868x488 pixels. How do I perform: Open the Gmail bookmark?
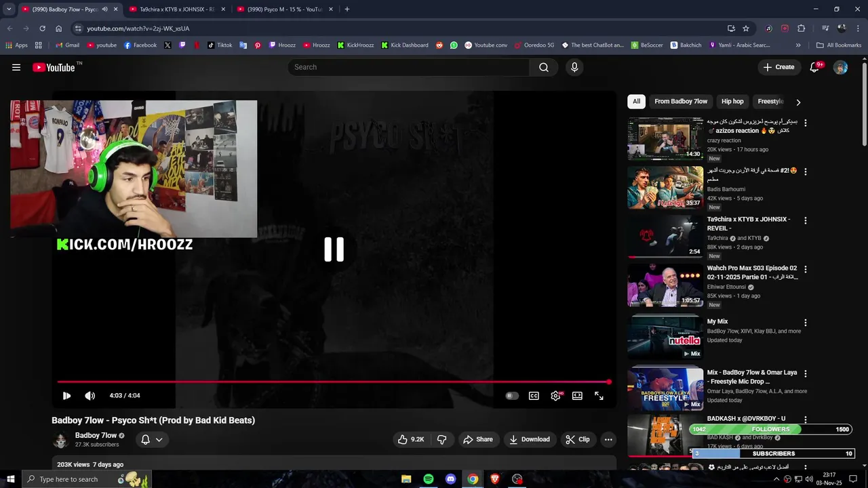pyautogui.click(x=67, y=45)
